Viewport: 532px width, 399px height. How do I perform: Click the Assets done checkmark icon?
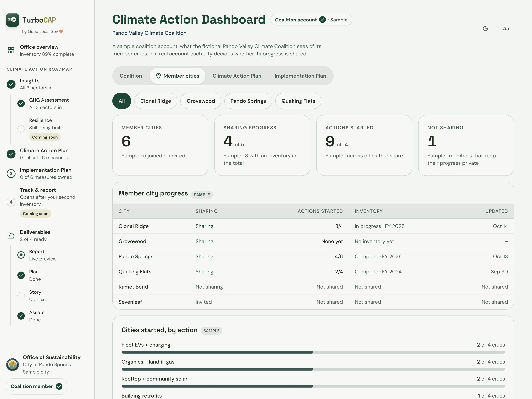click(x=21, y=316)
